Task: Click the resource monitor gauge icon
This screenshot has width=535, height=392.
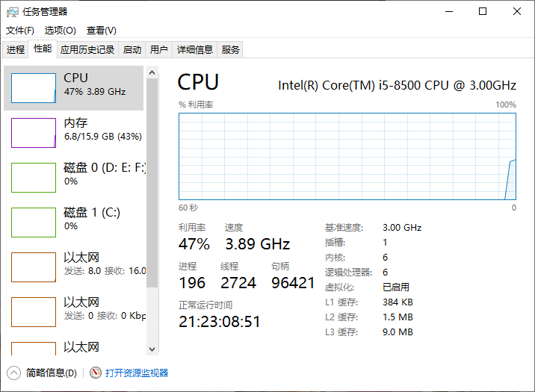Action: pos(96,373)
